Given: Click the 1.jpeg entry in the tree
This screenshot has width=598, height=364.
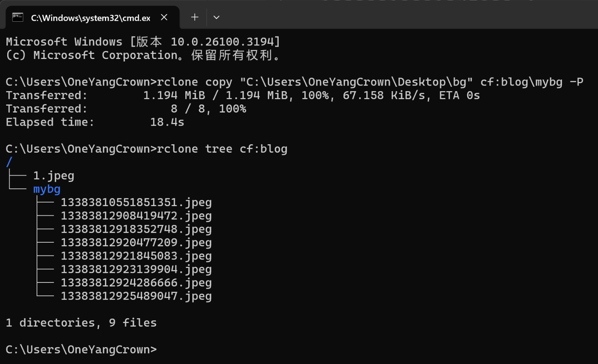Looking at the screenshot, I should click(x=53, y=176).
